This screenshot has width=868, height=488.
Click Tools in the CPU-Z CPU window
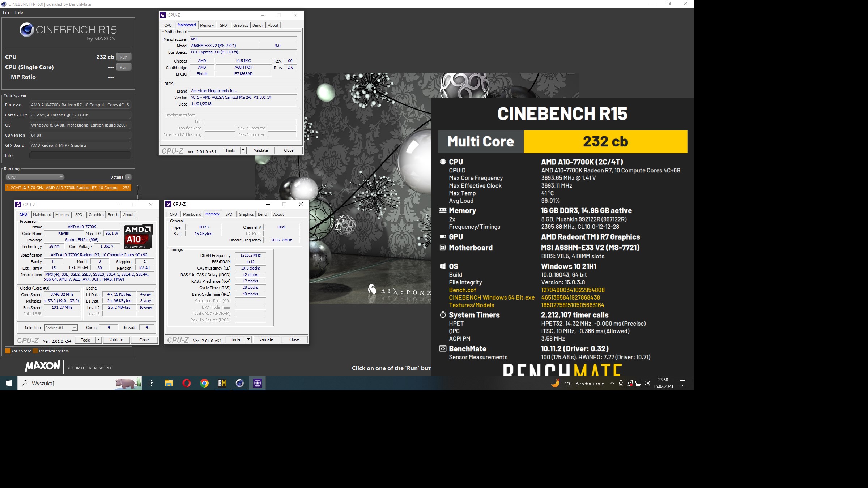[85, 340]
